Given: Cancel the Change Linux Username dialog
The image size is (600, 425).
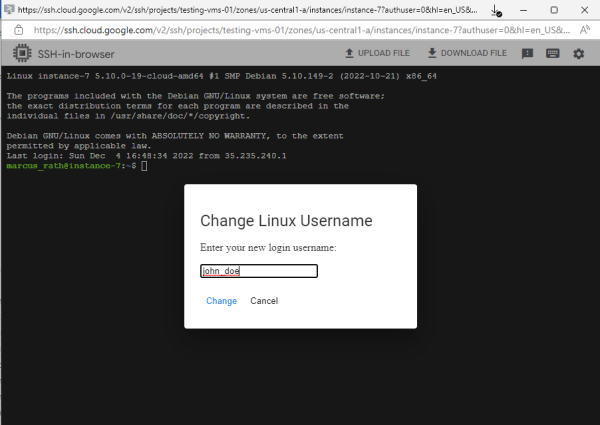Looking at the screenshot, I should tap(264, 301).
